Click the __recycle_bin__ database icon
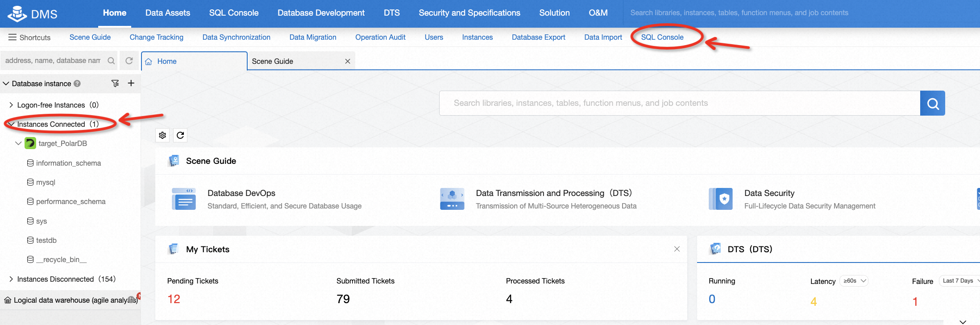The width and height of the screenshot is (980, 325). pos(30,259)
